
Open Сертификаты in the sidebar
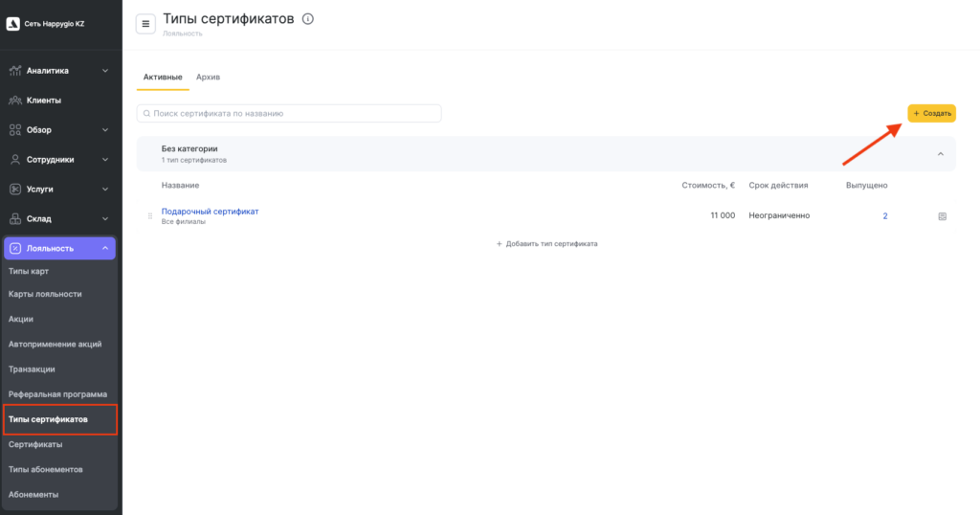tap(35, 445)
